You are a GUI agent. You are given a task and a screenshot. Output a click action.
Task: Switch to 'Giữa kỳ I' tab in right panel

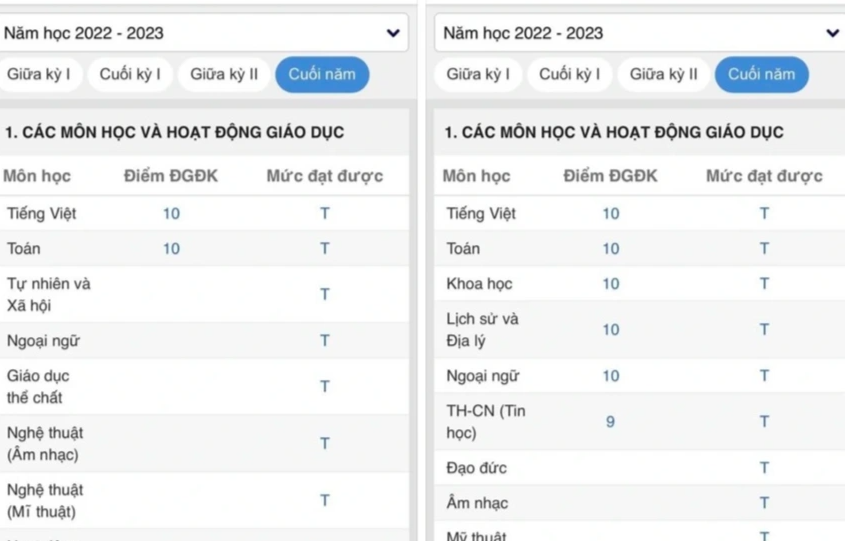478,74
